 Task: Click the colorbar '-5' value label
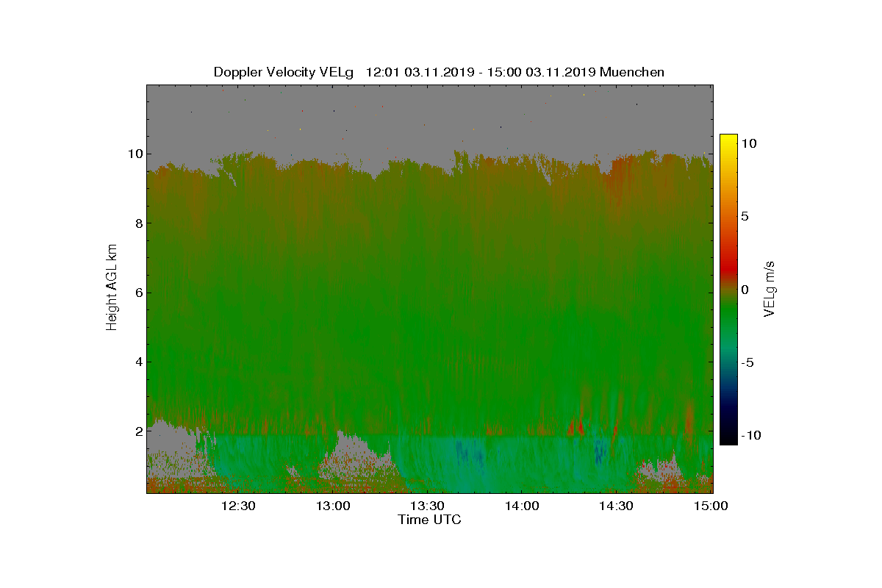(x=747, y=362)
